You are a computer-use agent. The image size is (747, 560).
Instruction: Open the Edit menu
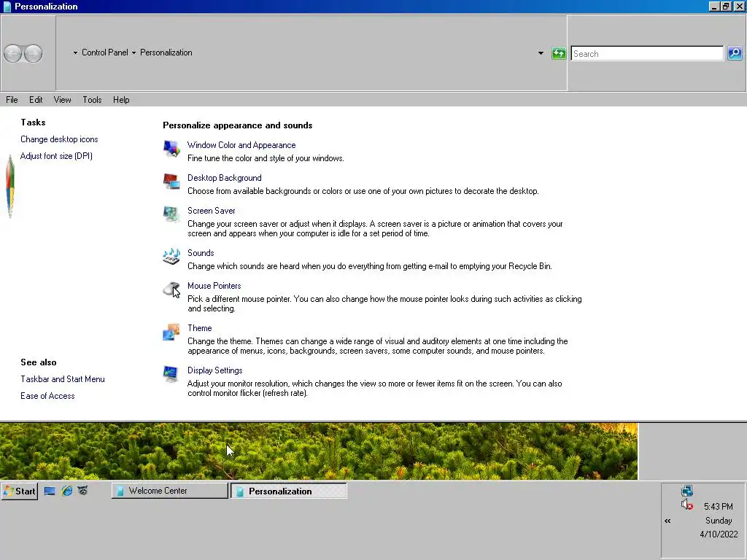(x=36, y=99)
